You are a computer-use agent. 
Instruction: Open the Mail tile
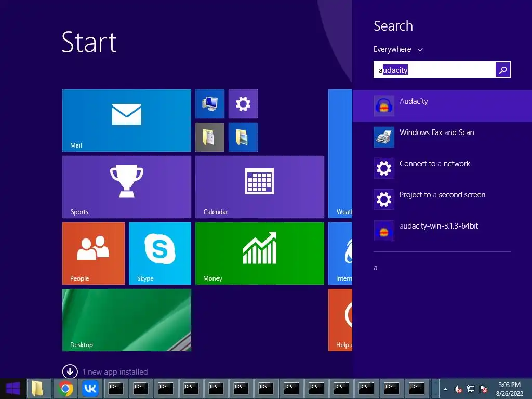[x=127, y=121]
